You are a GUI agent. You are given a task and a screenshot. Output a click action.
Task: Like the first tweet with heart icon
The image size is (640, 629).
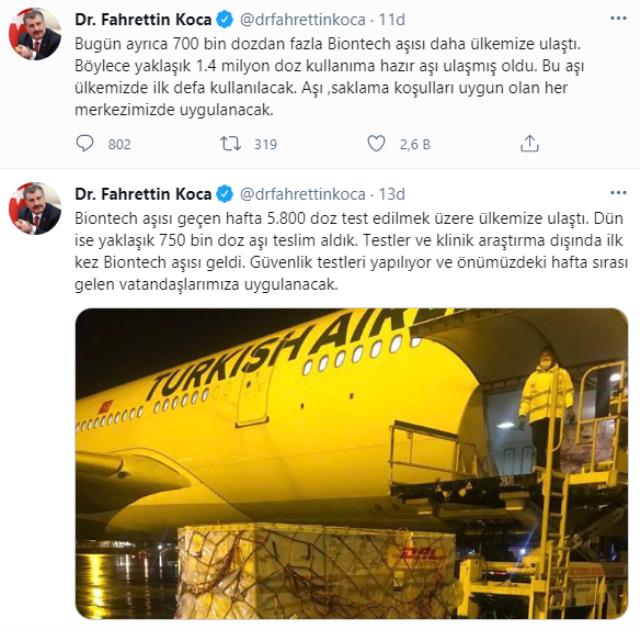(x=376, y=144)
